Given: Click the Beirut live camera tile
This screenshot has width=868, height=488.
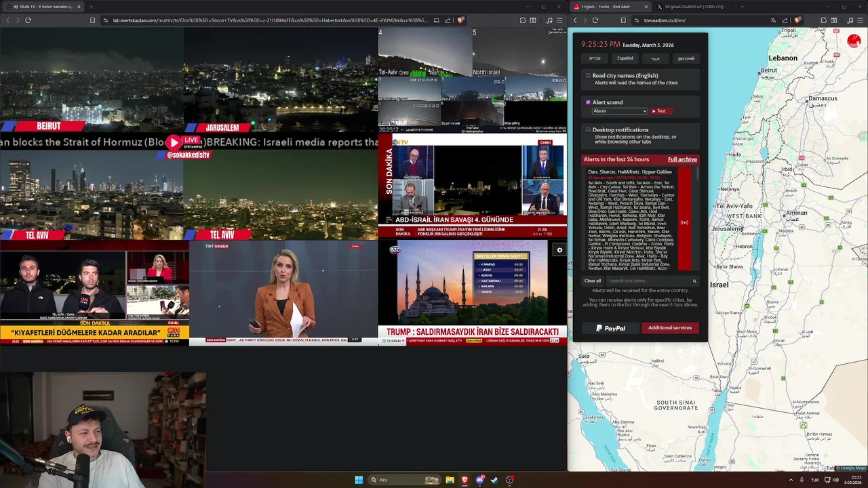Looking at the screenshot, I should click(92, 80).
